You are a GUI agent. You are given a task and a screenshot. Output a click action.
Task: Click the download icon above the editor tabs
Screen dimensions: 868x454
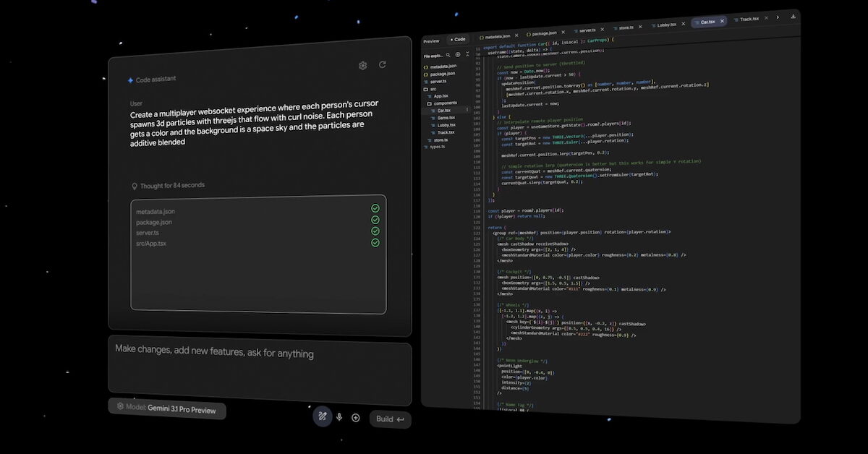(x=793, y=17)
